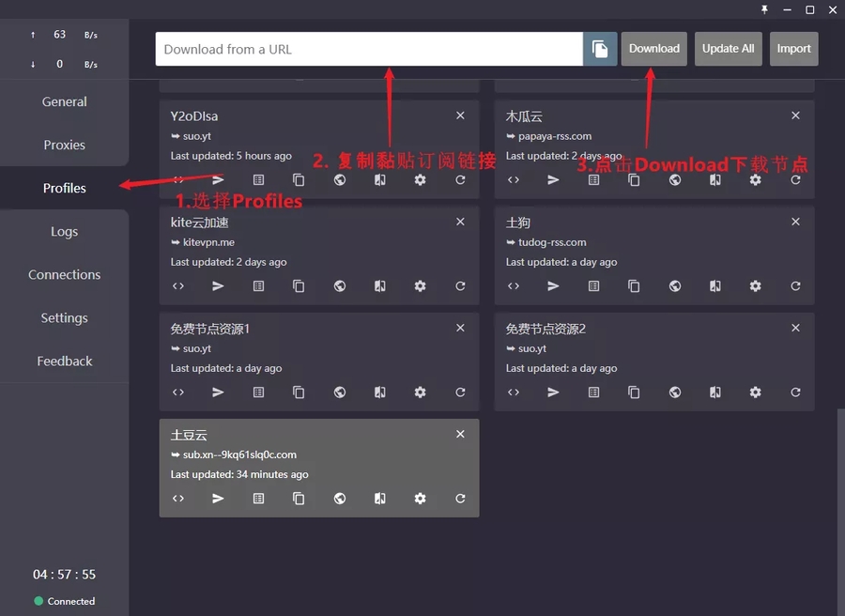Screen dimensions: 845x616
Task: Click the Update All button
Action: (x=728, y=49)
